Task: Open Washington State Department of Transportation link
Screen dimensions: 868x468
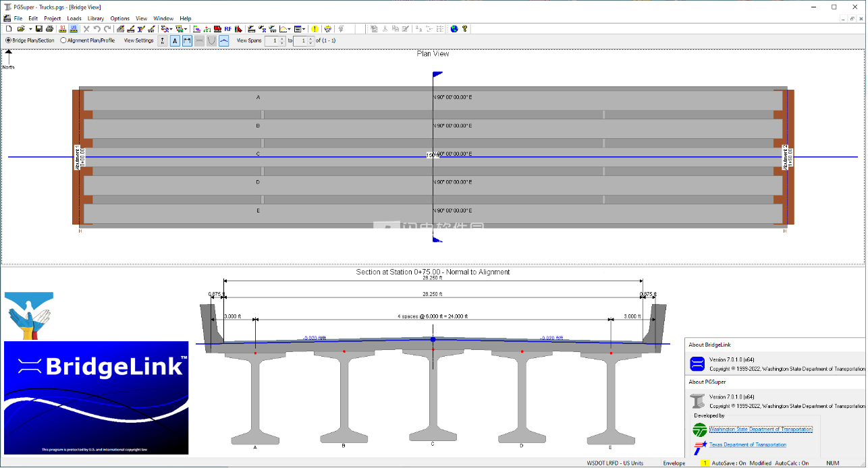Action: click(x=761, y=430)
